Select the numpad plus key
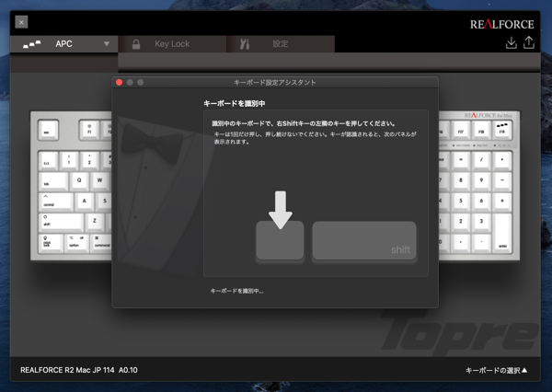 (x=502, y=201)
